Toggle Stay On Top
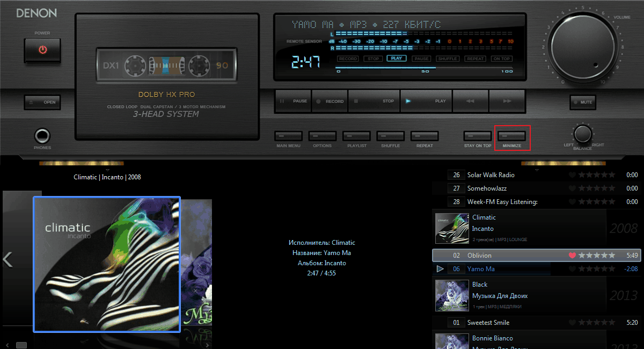The image size is (644, 349). tap(478, 136)
